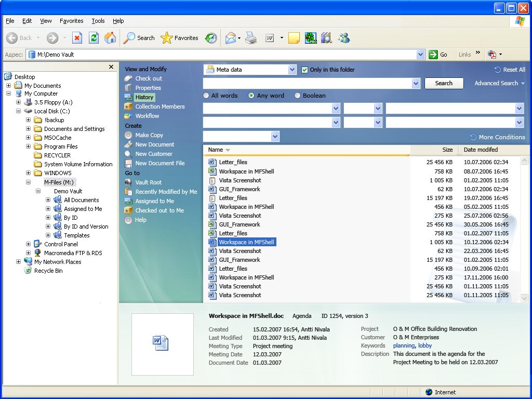Click the Check out icon

click(x=128, y=78)
